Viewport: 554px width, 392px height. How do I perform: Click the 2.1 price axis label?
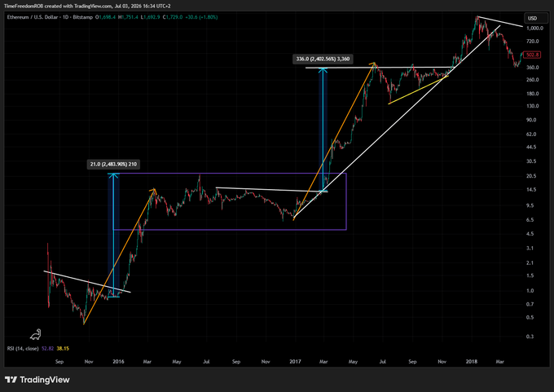[530, 263]
